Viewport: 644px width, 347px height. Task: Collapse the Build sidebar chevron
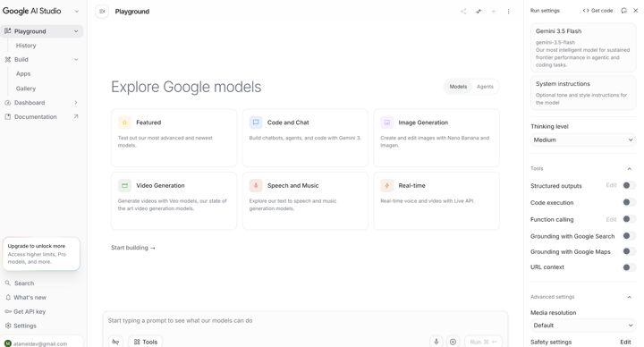[x=76, y=60]
